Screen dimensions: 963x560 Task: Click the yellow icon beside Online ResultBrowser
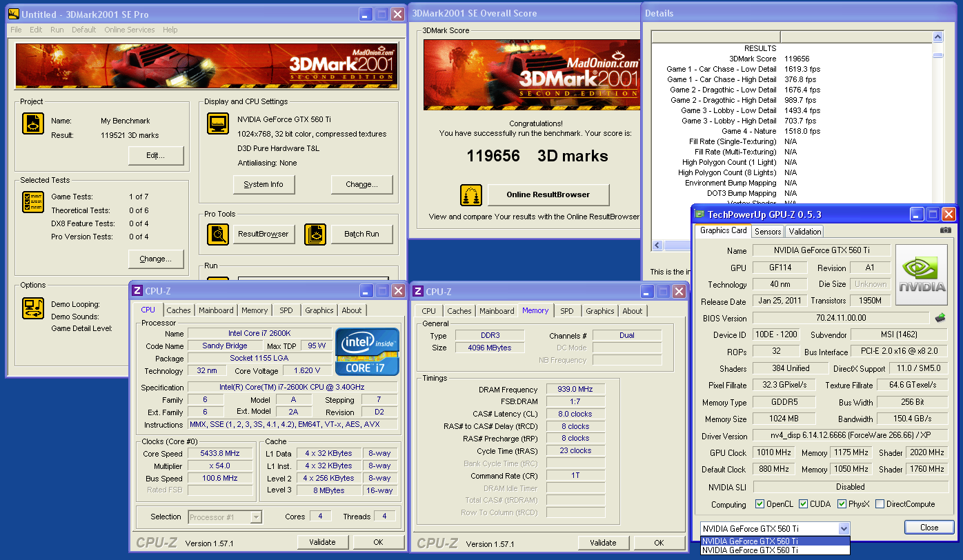point(471,195)
